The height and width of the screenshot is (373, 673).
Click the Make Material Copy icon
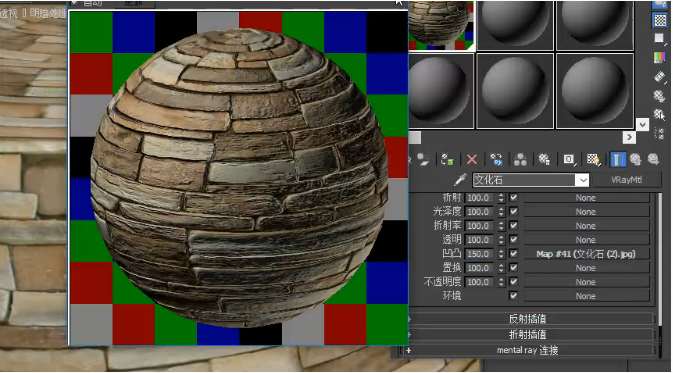496,160
